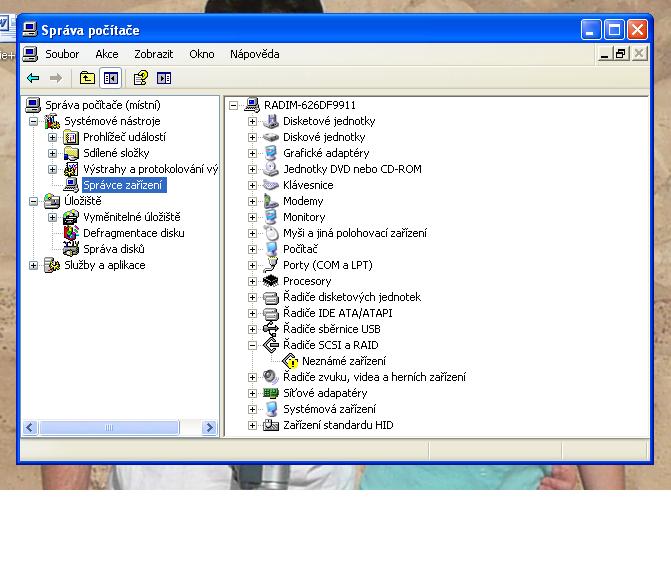This screenshot has height=577, width=671.
Task: Collapse the RADIM-626DF9911 root node
Action: coord(233,105)
